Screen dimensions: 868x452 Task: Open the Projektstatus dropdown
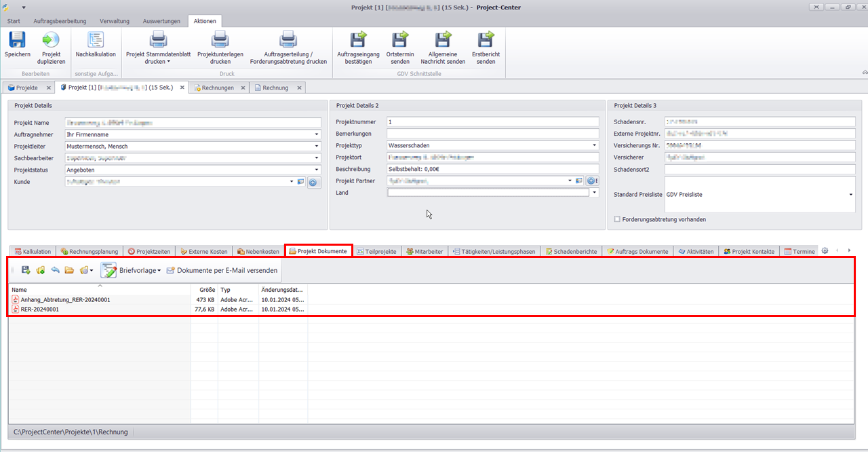pos(317,170)
